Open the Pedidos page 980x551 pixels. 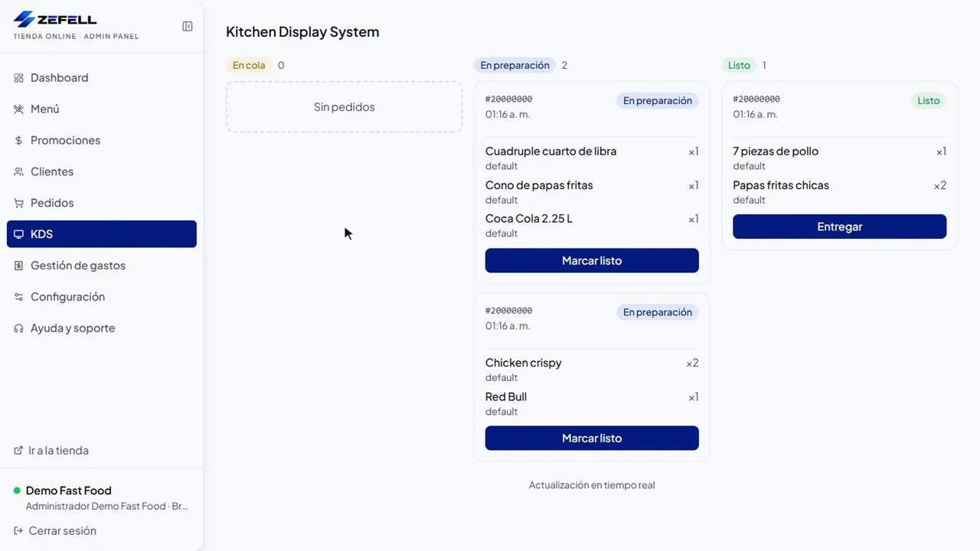click(x=102, y=204)
